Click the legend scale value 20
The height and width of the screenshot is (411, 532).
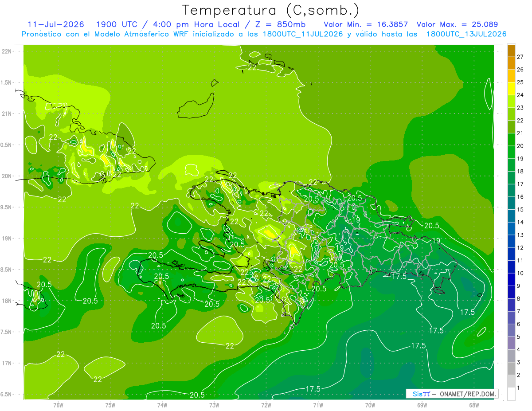[520, 146]
